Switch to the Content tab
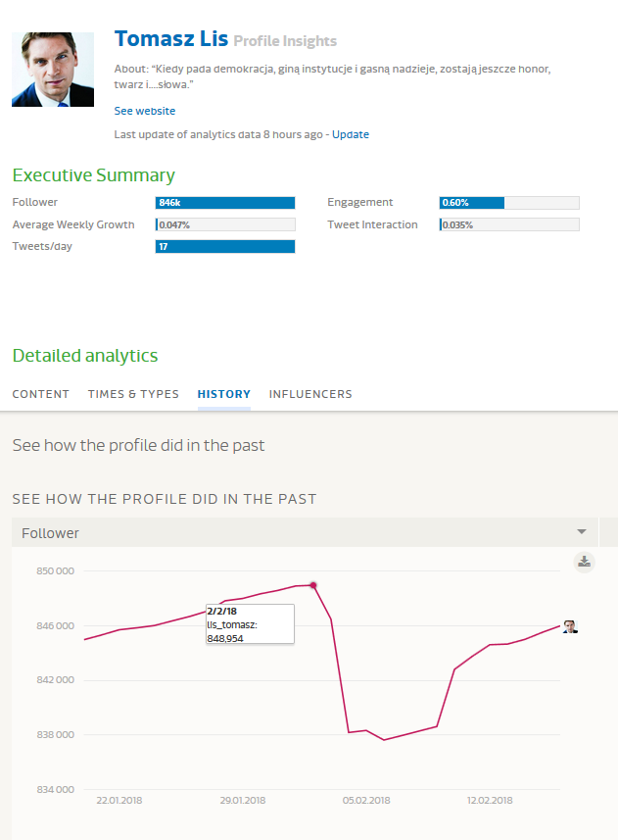The image size is (618, 840). tap(41, 394)
